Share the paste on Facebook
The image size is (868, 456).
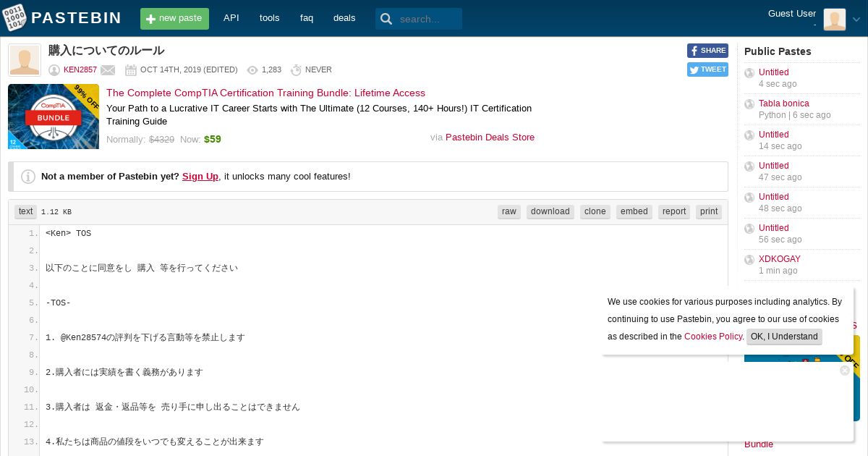pyautogui.click(x=707, y=51)
